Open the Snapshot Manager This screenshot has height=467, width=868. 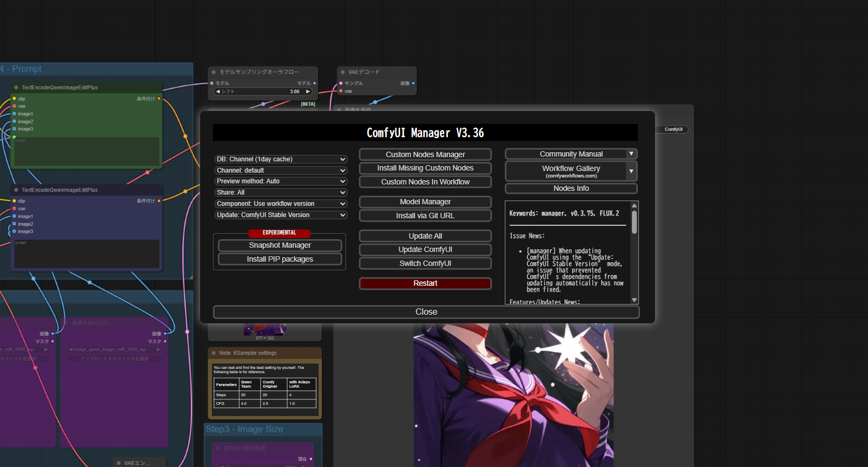click(x=280, y=245)
